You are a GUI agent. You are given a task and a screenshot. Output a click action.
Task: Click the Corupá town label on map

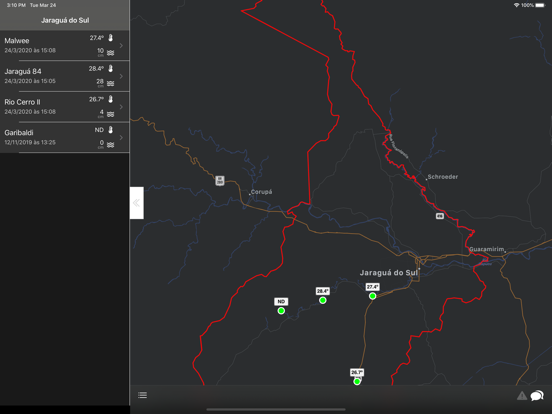tap(261, 192)
